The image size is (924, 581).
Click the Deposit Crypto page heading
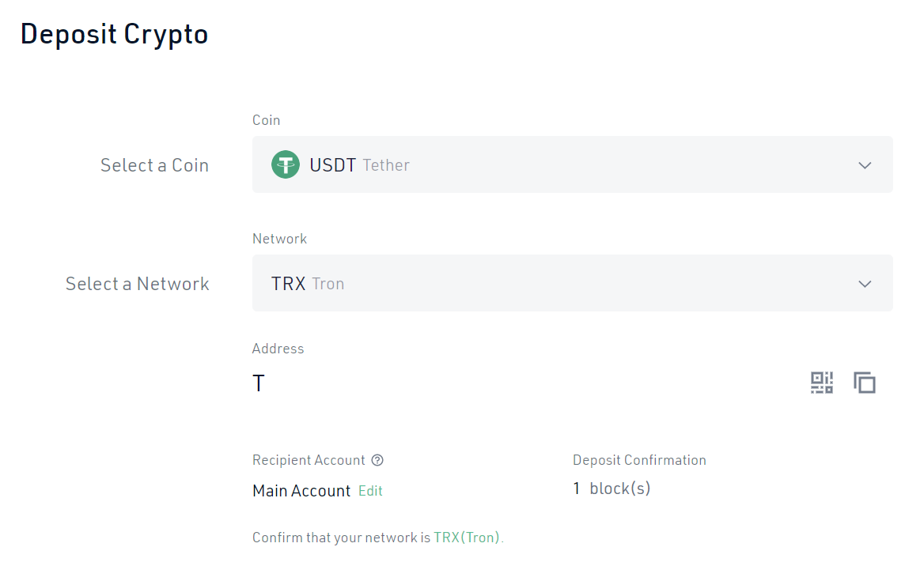pos(114,34)
